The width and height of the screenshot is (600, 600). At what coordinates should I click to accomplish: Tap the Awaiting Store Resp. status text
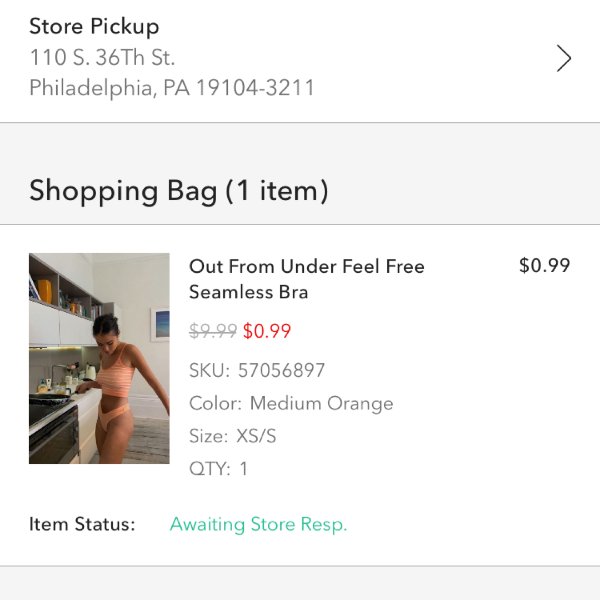click(258, 524)
